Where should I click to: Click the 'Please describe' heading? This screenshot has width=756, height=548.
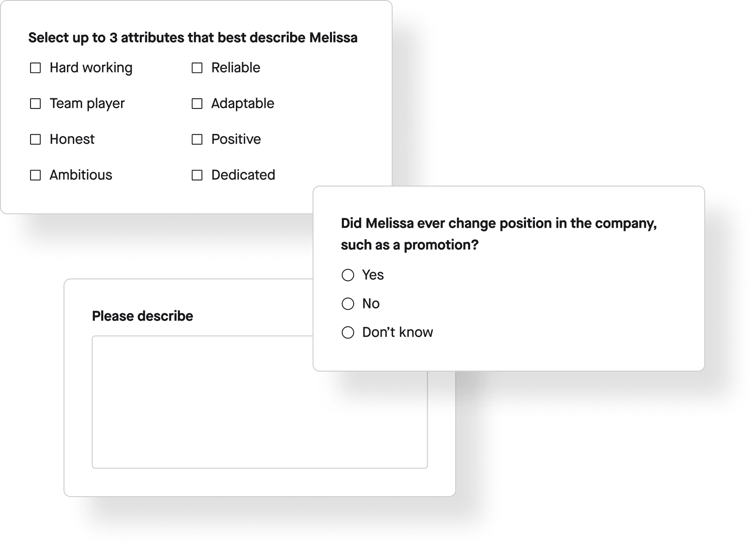[142, 316]
